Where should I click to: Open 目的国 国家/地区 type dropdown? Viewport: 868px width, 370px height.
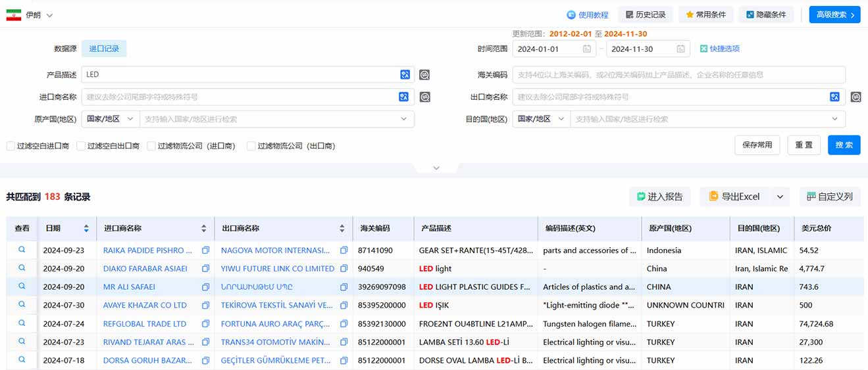541,119
